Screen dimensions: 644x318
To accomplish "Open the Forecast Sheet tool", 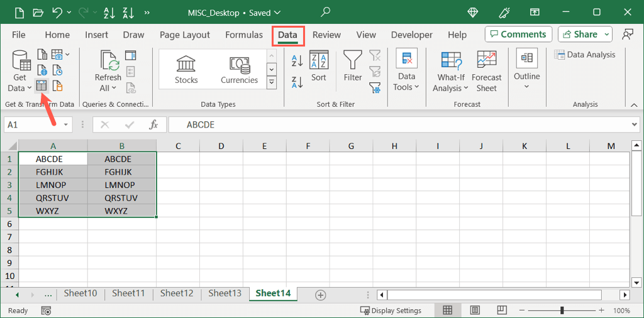I will coord(486,72).
